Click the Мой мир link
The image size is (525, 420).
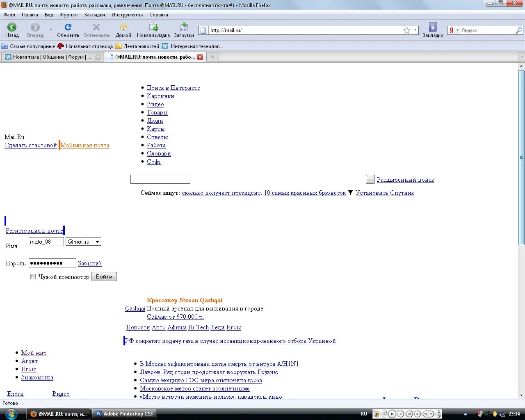(34, 353)
